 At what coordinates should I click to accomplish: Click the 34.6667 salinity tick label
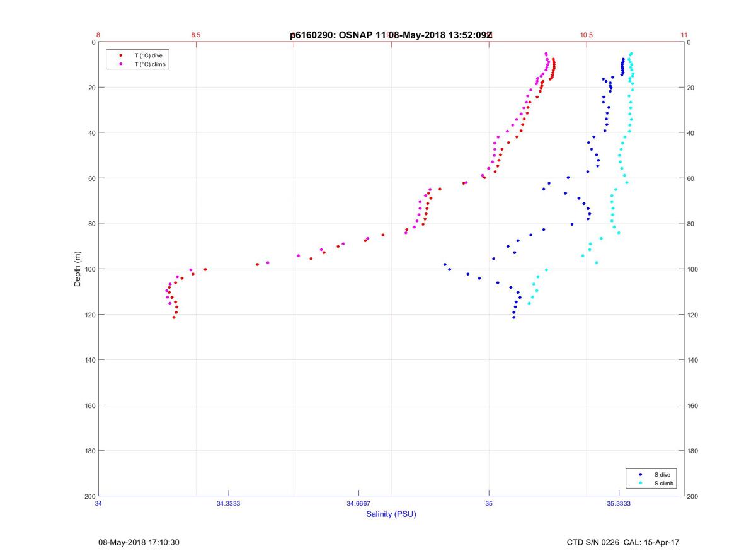pos(358,503)
